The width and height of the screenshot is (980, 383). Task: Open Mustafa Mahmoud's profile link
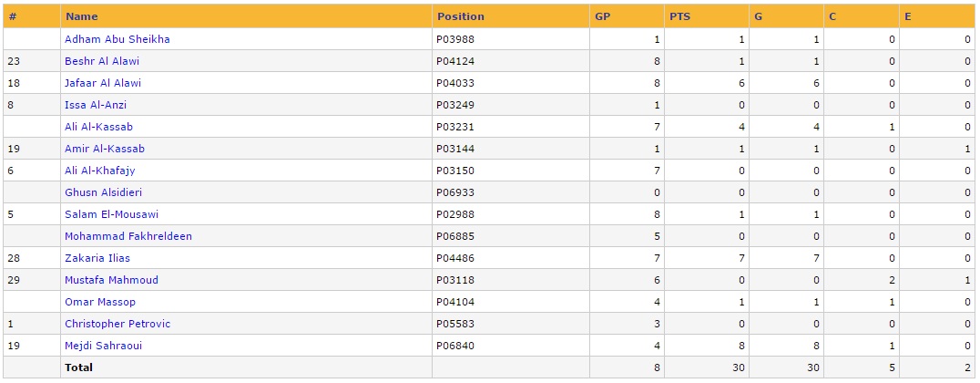pyautogui.click(x=111, y=280)
